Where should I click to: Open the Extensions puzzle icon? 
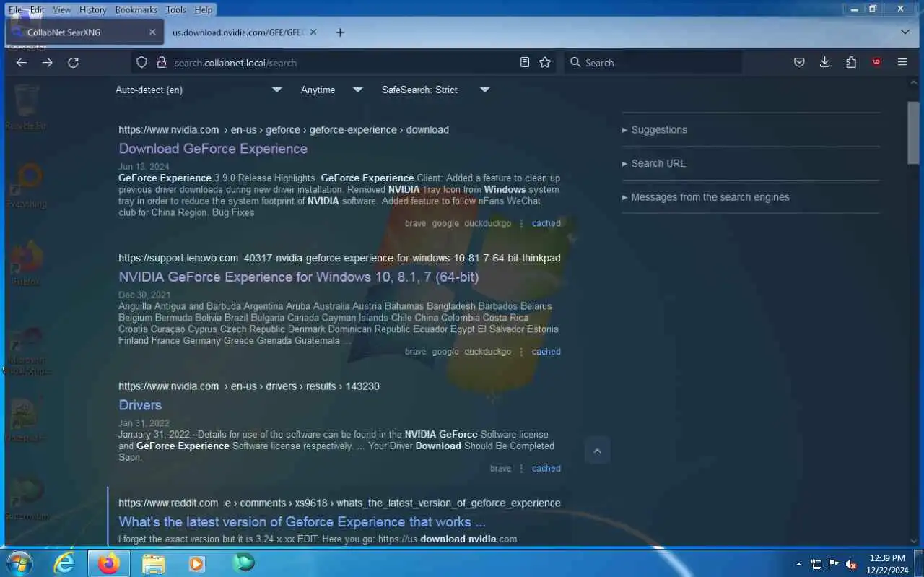pyautogui.click(x=851, y=63)
